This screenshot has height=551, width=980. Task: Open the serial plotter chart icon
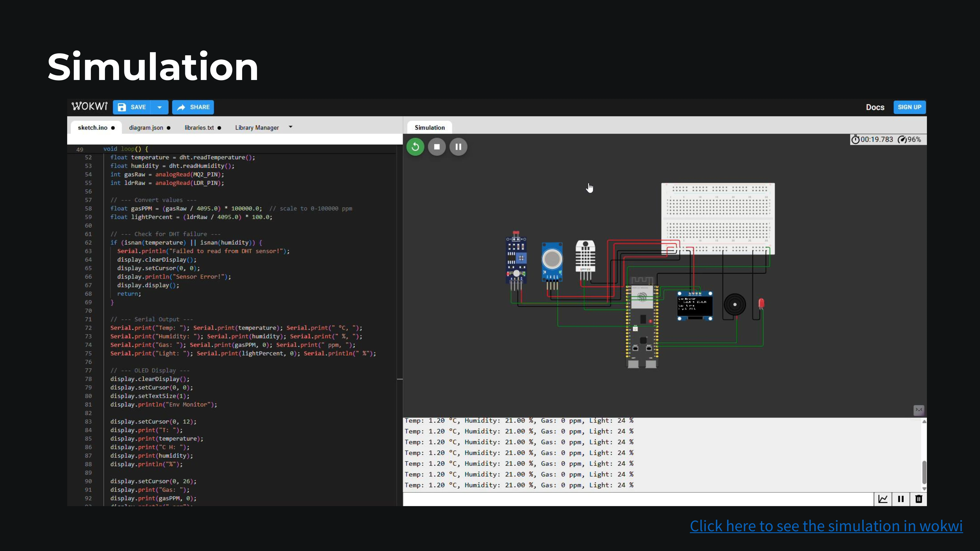coord(883,499)
